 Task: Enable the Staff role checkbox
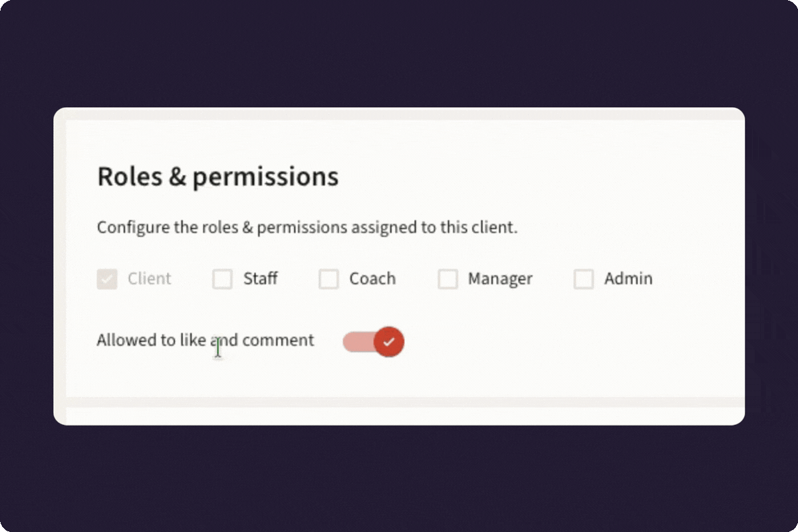coord(222,280)
